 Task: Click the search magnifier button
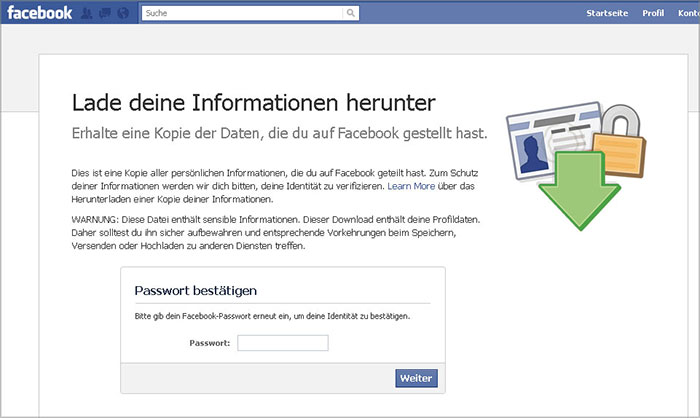click(x=351, y=13)
